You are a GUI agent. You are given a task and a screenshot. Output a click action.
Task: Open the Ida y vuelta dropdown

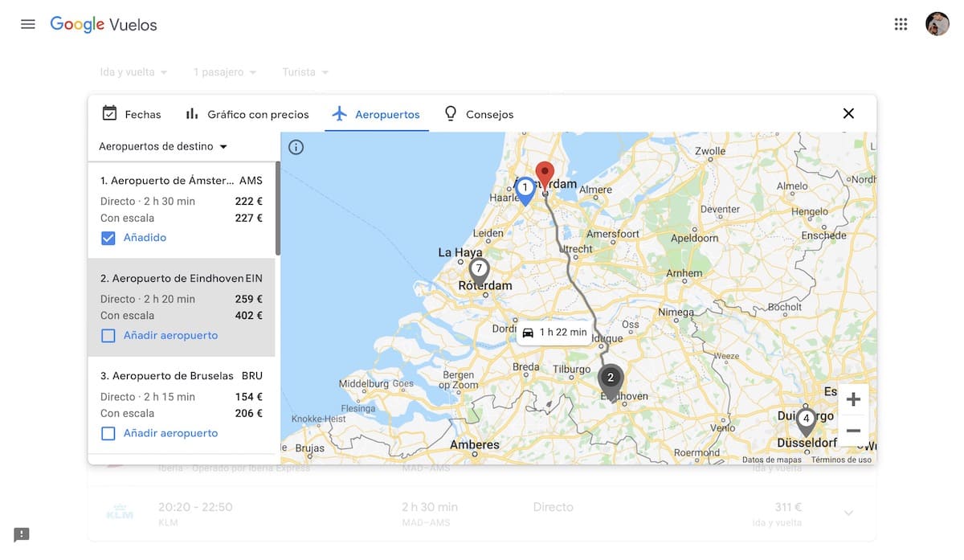(133, 72)
